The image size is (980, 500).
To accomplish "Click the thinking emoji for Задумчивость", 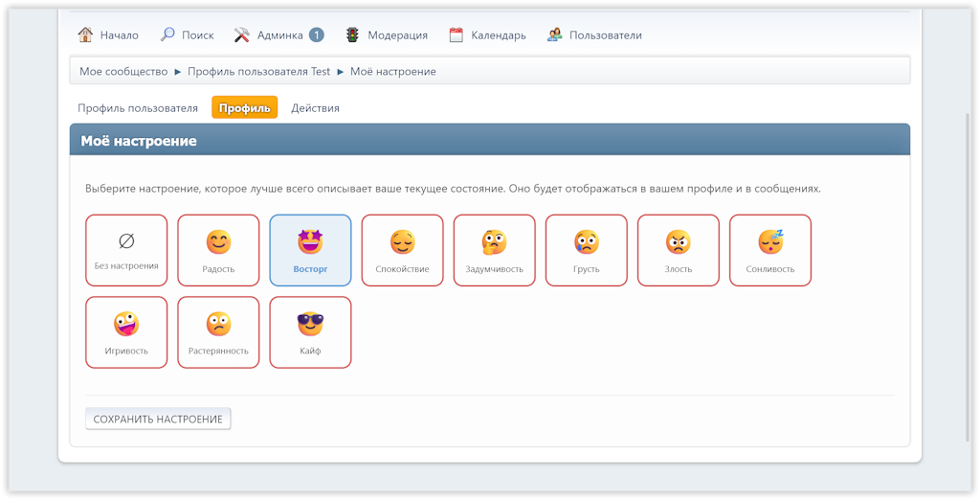I will (495, 242).
